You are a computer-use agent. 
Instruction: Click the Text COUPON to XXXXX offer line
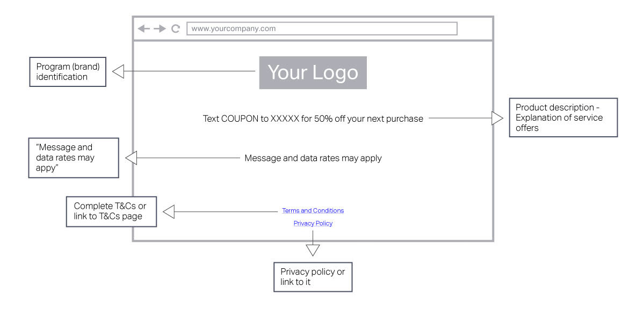(313, 119)
